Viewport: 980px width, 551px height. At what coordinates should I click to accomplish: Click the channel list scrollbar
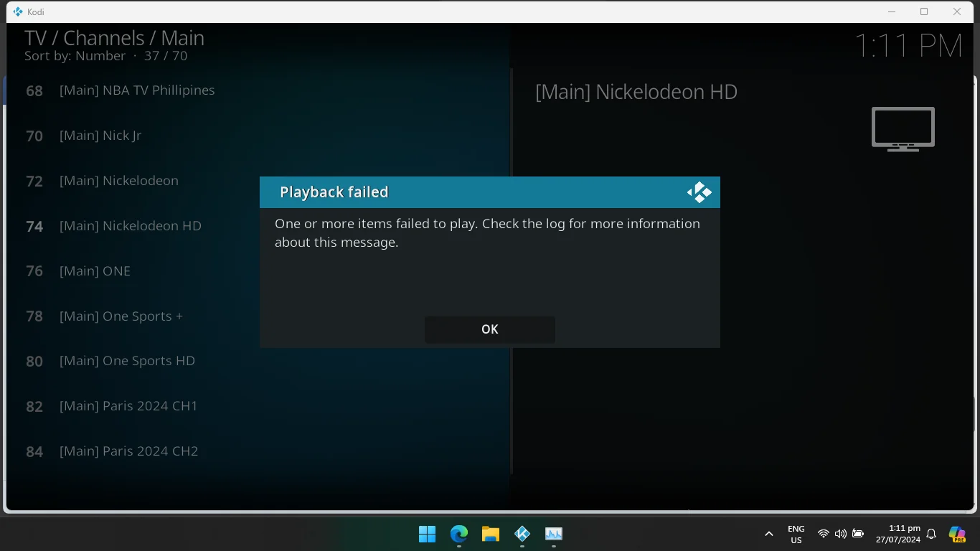coord(511,271)
